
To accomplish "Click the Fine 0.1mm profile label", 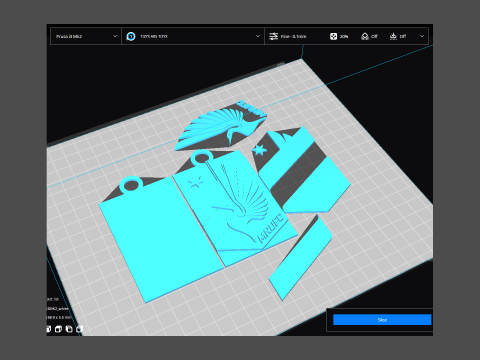I will pos(293,36).
